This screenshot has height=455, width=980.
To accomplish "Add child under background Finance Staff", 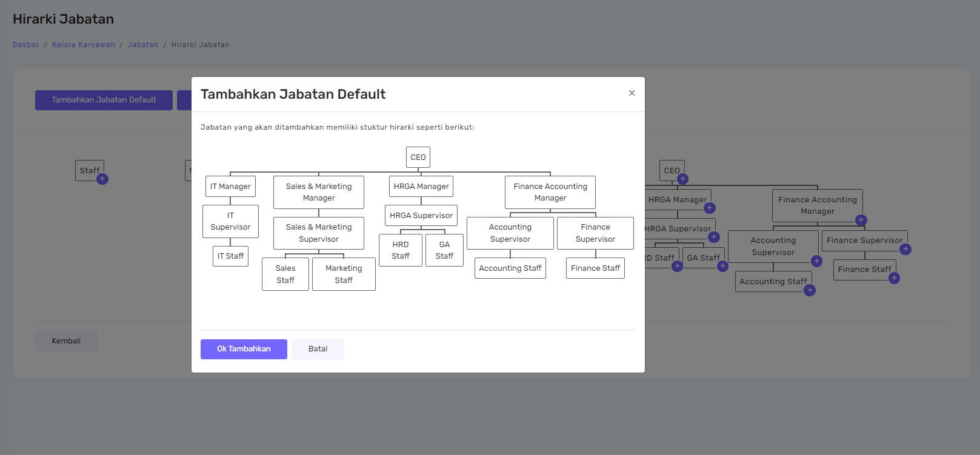I will tap(894, 278).
